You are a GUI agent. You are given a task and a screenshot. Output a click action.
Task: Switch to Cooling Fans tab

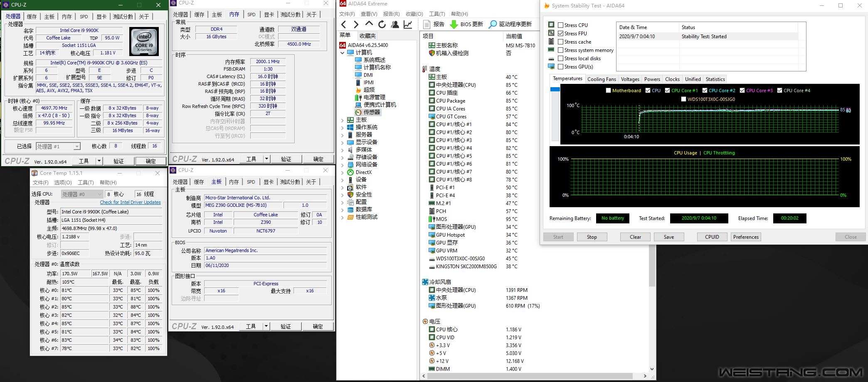point(602,79)
